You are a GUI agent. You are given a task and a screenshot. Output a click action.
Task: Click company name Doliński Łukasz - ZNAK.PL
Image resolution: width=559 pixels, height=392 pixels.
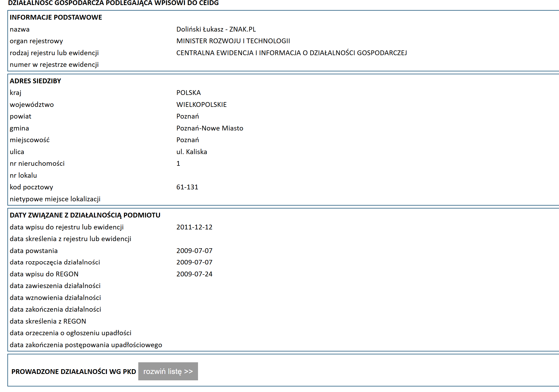pyautogui.click(x=216, y=29)
